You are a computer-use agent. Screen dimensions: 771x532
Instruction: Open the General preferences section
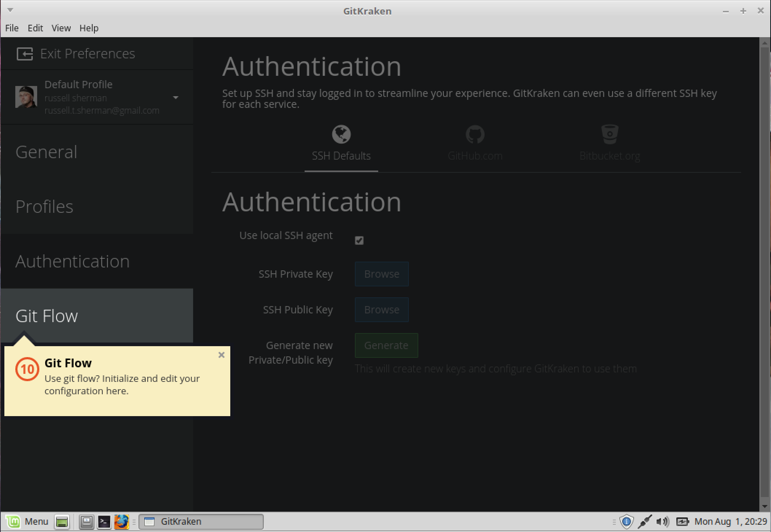pyautogui.click(x=97, y=152)
